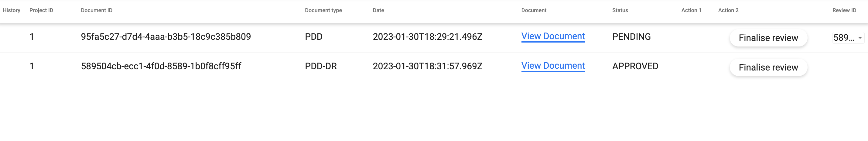Viewport: 868px width, 141px height.
Task: Select the Review ID column header
Action: coord(844,10)
